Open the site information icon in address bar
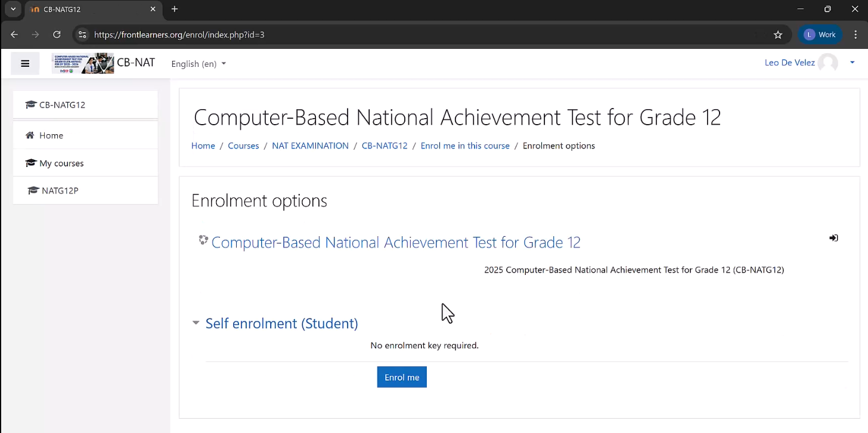Screen dimensions: 868x433 pos(83,35)
